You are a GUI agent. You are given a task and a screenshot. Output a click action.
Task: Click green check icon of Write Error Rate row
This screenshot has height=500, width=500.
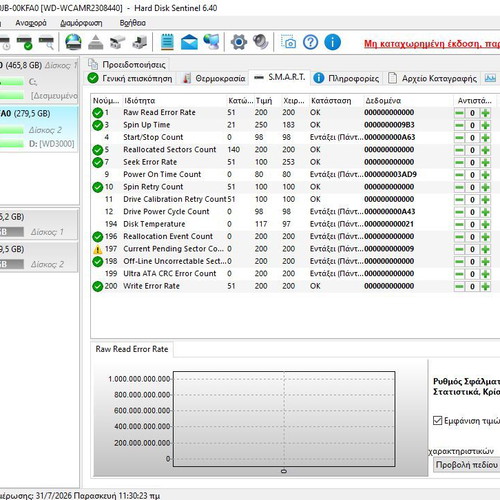point(97,286)
